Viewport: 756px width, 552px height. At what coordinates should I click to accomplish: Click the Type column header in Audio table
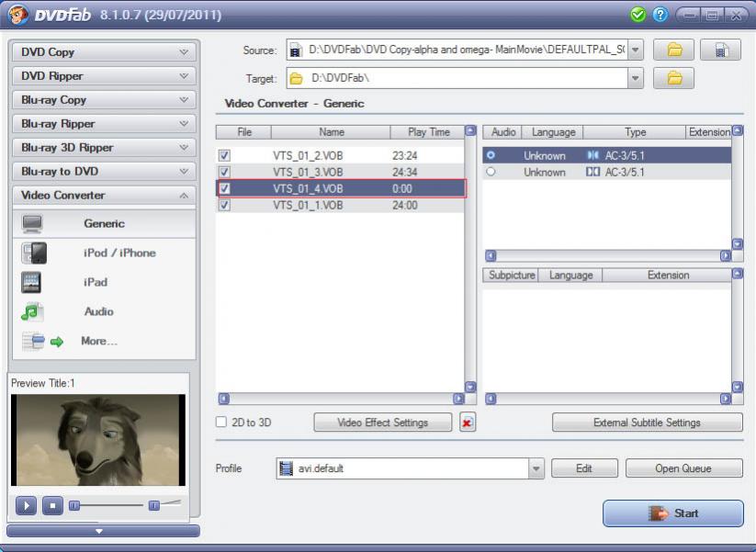click(635, 132)
